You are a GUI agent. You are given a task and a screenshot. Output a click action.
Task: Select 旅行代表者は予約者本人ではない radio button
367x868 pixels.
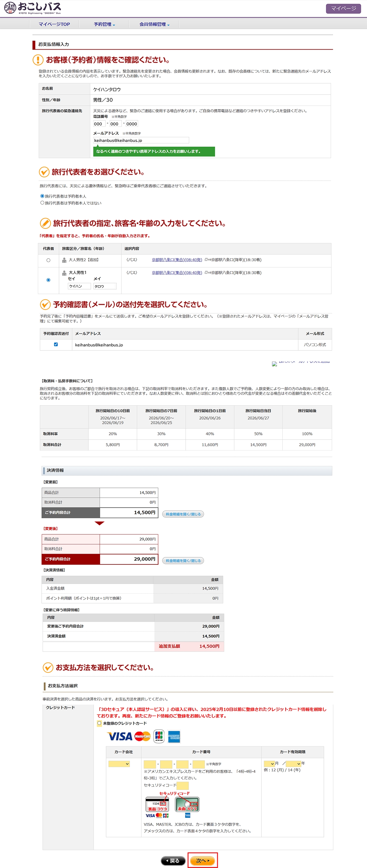(x=42, y=203)
